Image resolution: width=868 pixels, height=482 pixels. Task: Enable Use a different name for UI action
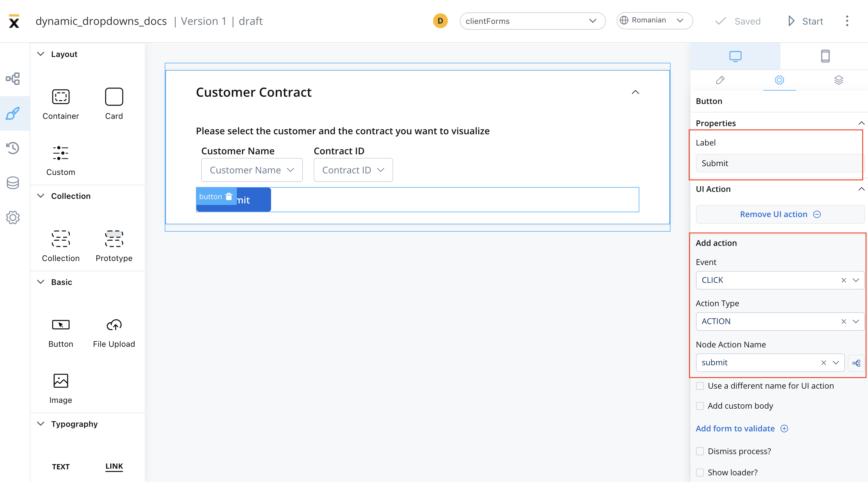700,386
